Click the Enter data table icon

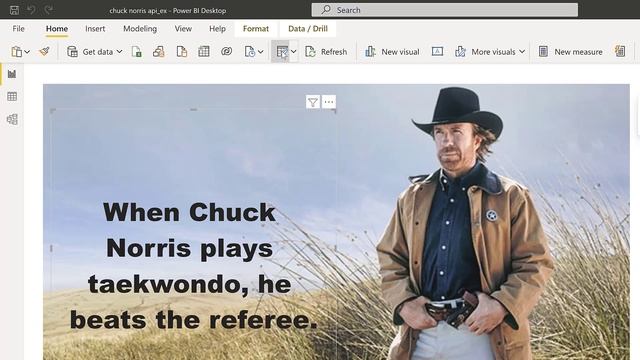[x=204, y=51]
